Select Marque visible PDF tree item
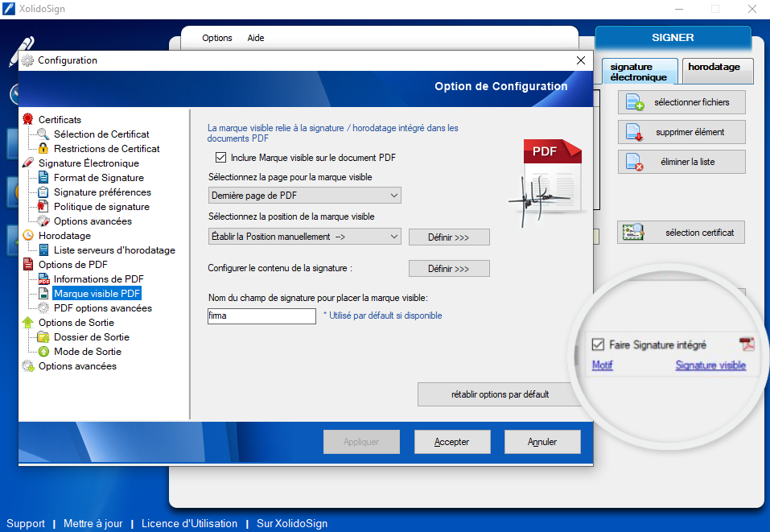 click(97, 293)
